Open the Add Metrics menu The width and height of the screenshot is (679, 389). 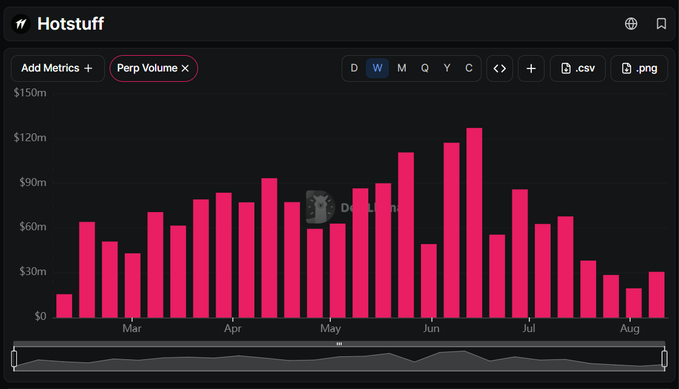click(58, 68)
